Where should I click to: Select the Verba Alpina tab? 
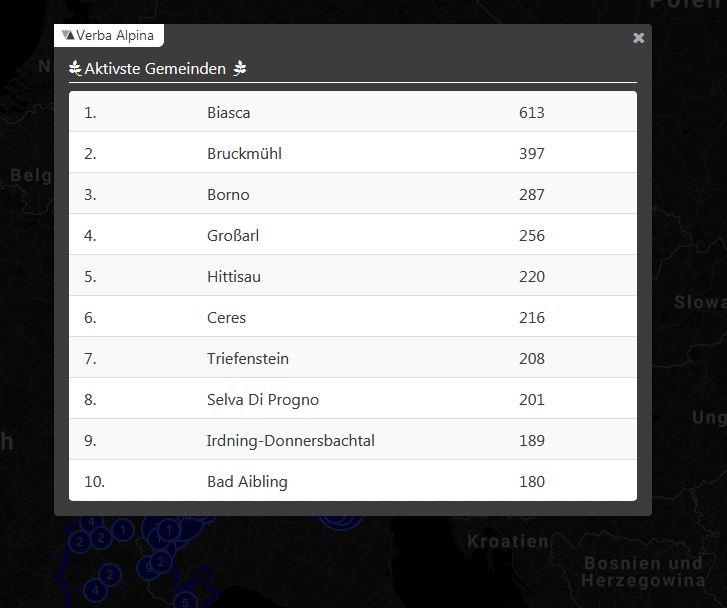tap(109, 35)
